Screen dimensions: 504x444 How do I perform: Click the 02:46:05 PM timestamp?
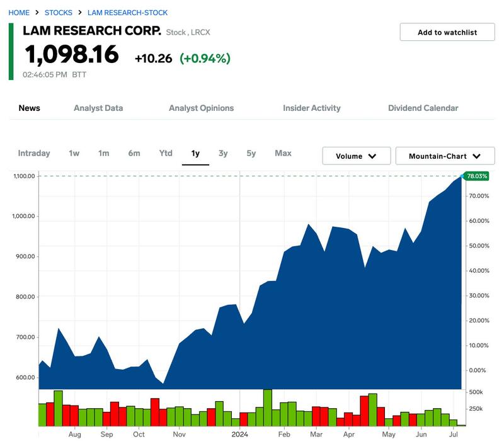pos(45,74)
